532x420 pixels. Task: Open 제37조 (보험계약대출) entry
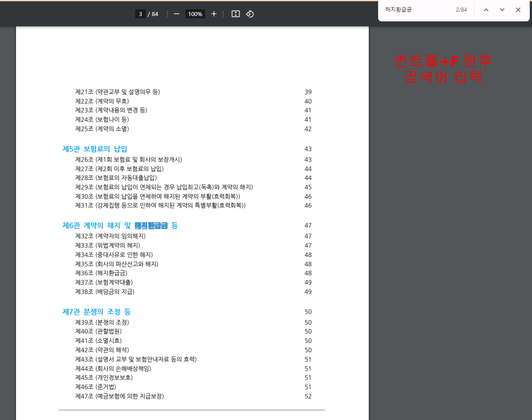click(x=104, y=282)
